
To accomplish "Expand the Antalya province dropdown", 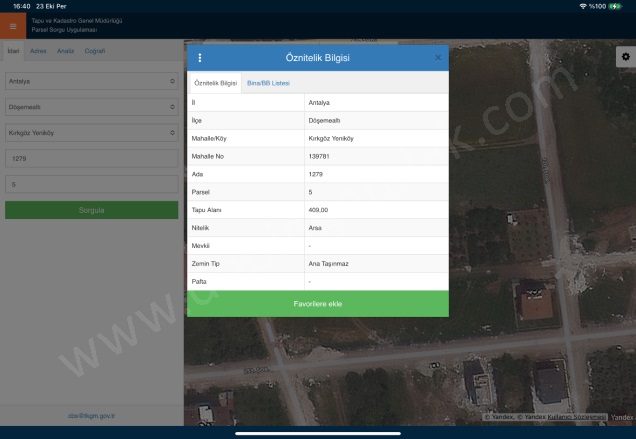I will (91, 80).
